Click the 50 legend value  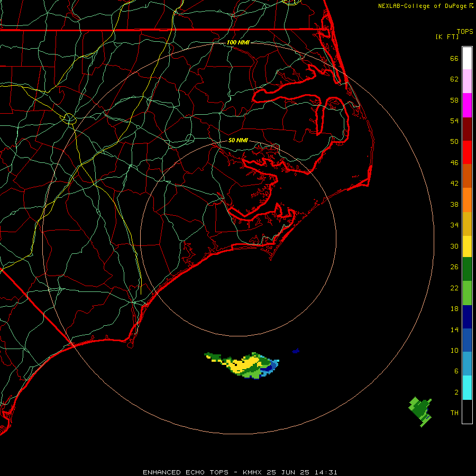[454, 142]
